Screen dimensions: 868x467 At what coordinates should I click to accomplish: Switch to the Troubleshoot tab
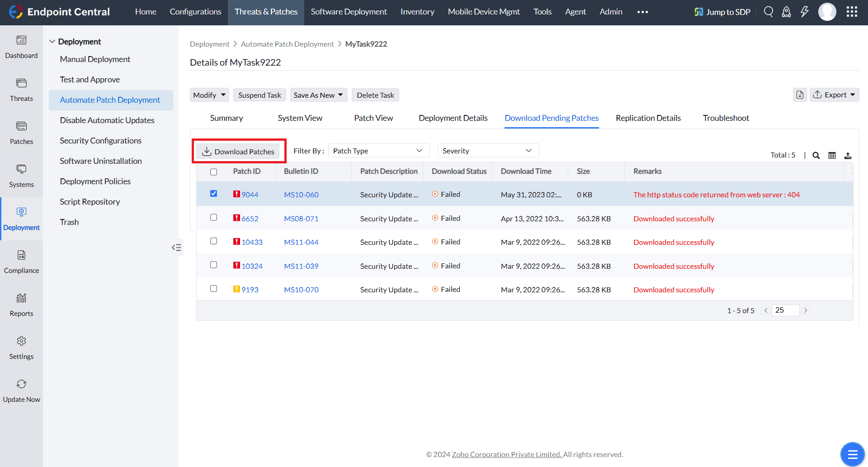tap(726, 118)
